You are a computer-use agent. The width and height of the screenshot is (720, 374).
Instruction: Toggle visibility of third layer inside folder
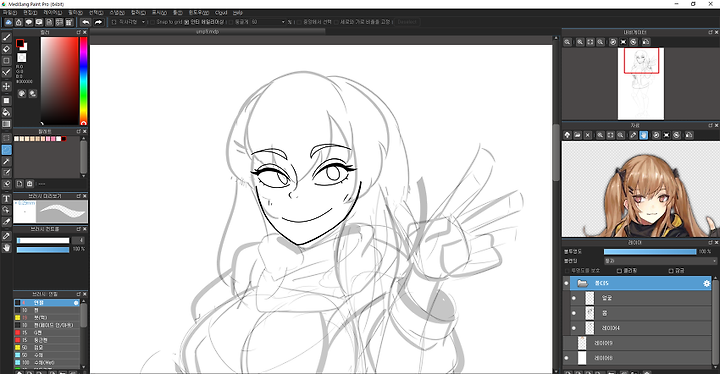574,328
